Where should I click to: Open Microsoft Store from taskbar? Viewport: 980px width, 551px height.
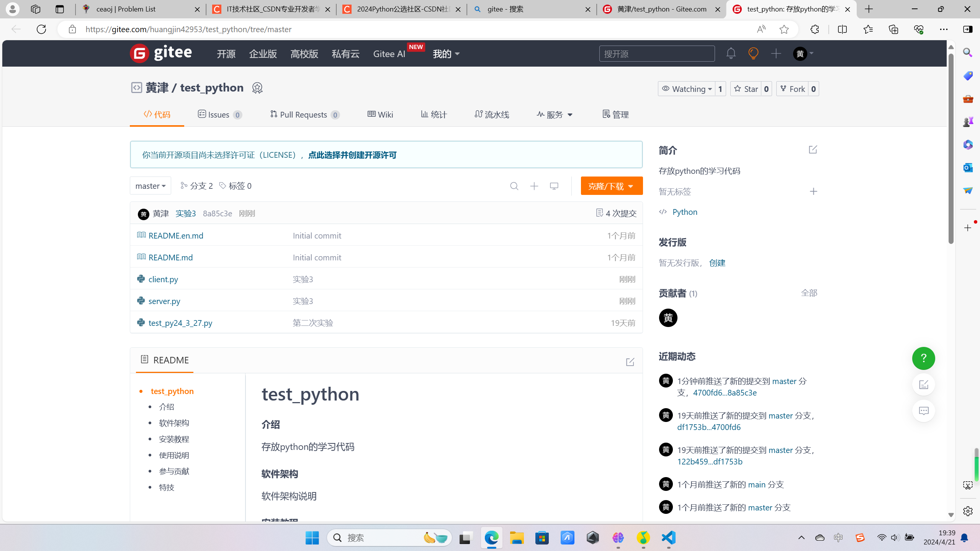(x=542, y=538)
